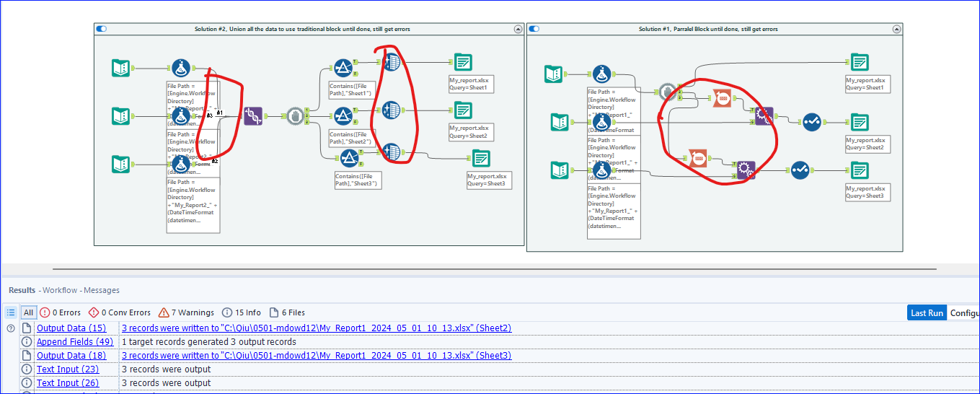Click the table tool after the Sheet3 filter
Image resolution: width=980 pixels, height=394 pixels.
(392, 152)
